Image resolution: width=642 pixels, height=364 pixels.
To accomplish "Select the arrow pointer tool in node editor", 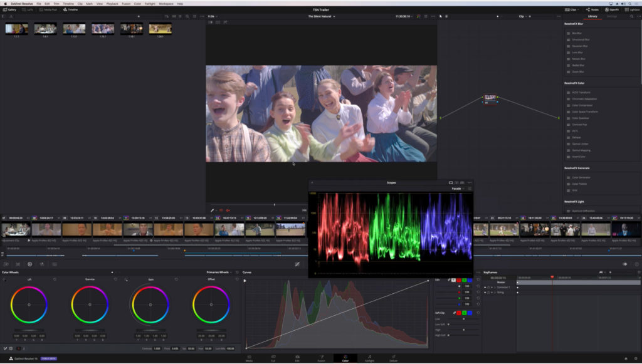I will click(441, 16).
